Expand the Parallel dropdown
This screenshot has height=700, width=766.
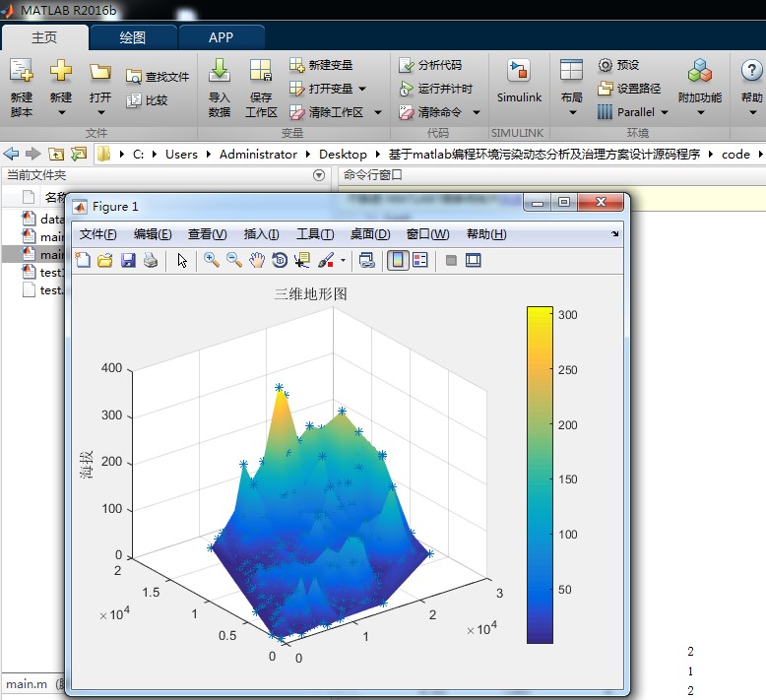tap(665, 112)
